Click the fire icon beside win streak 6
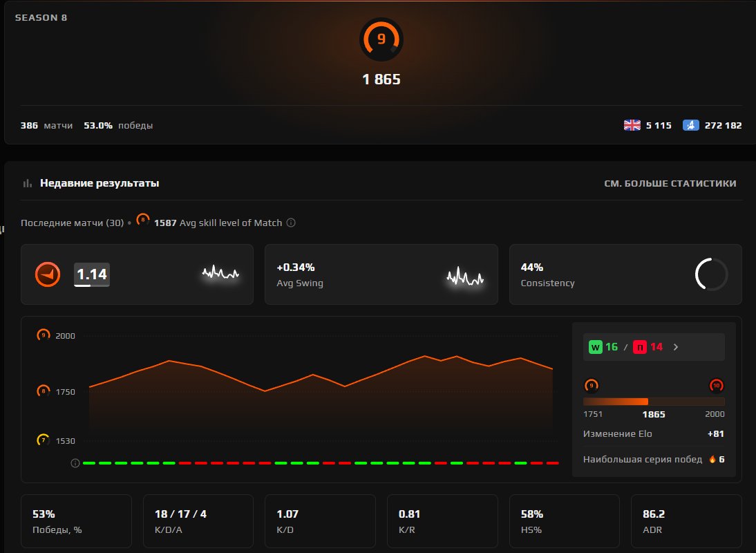The height and width of the screenshot is (553, 756). coord(712,460)
